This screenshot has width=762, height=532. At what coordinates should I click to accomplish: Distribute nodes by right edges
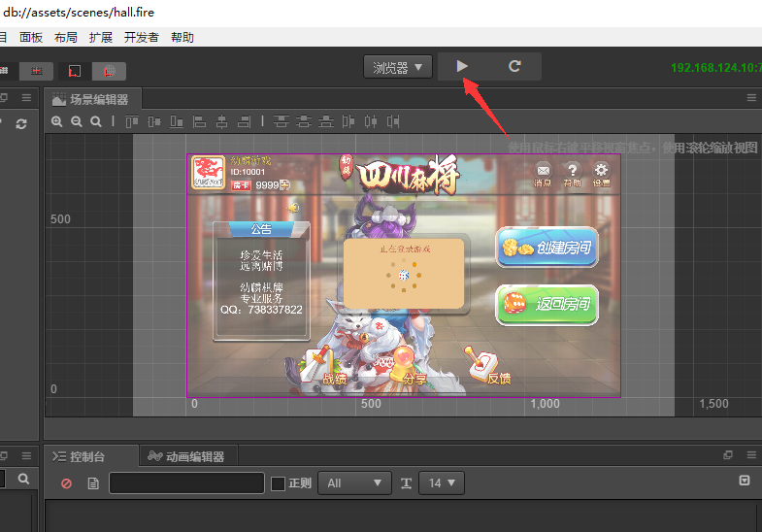pos(393,121)
